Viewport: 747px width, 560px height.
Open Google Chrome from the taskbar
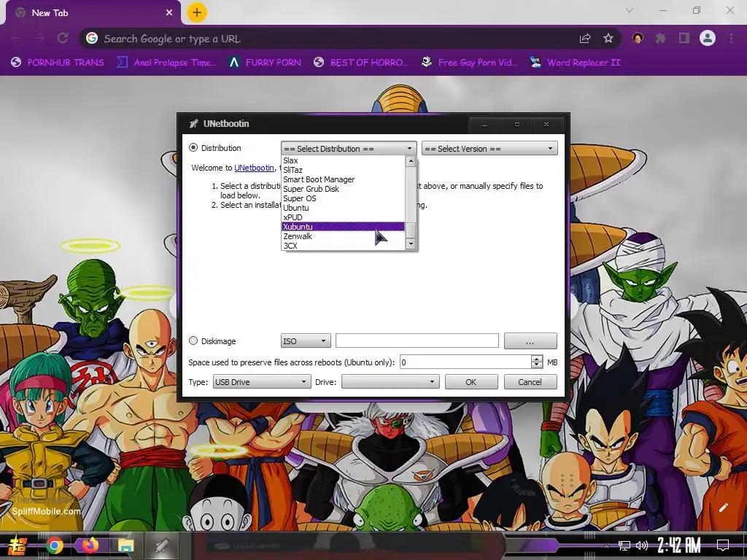55,545
